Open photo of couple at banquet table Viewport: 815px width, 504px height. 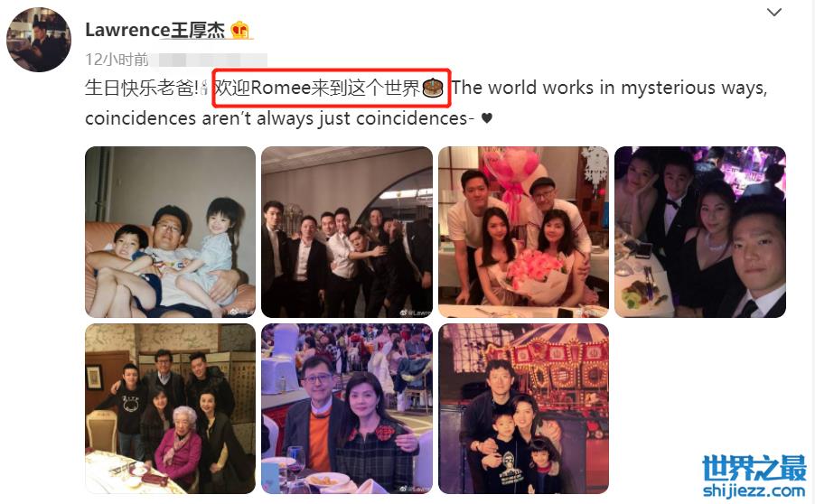pyautogui.click(x=347, y=408)
